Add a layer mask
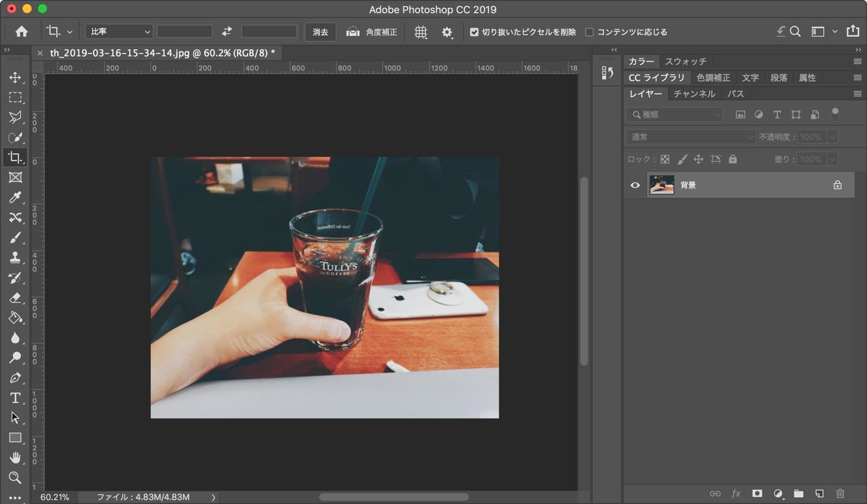Screen dimensions: 867x504 (x=757, y=494)
